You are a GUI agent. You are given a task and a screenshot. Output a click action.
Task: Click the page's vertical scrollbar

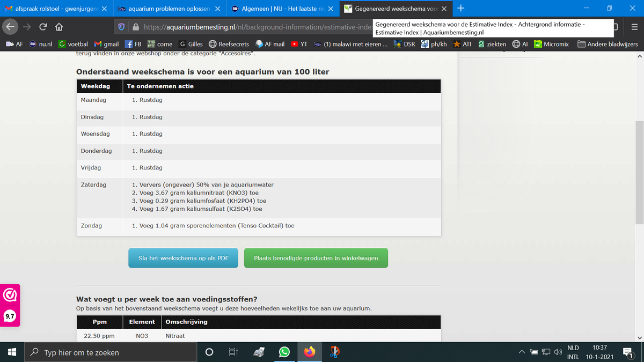click(x=639, y=172)
